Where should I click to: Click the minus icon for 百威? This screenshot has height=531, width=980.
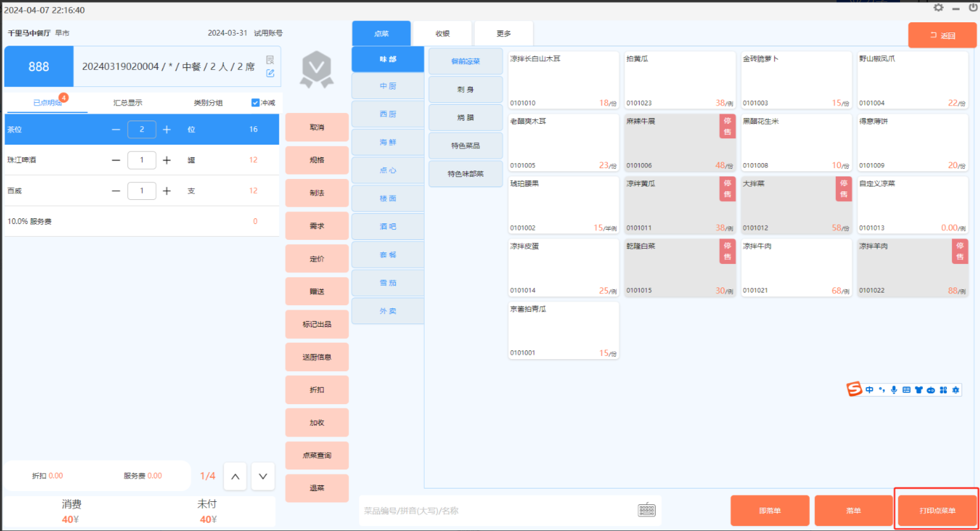[x=116, y=191]
